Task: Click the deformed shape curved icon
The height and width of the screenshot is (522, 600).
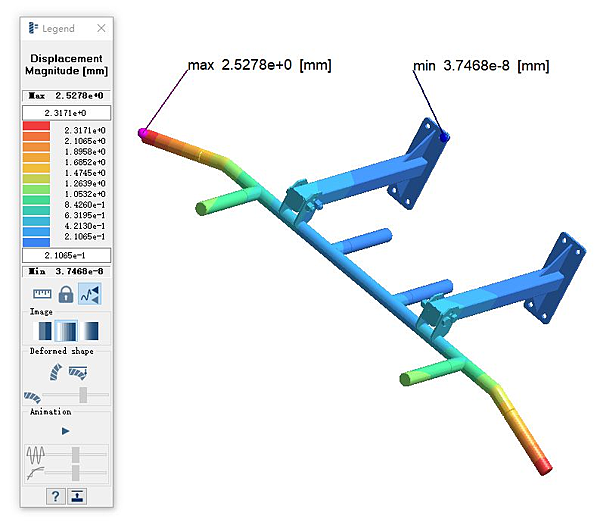Action: click(x=55, y=372)
